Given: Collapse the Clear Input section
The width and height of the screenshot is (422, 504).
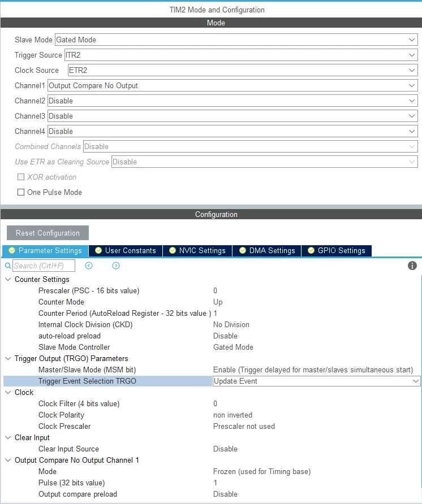Looking at the screenshot, I should [x=8, y=437].
